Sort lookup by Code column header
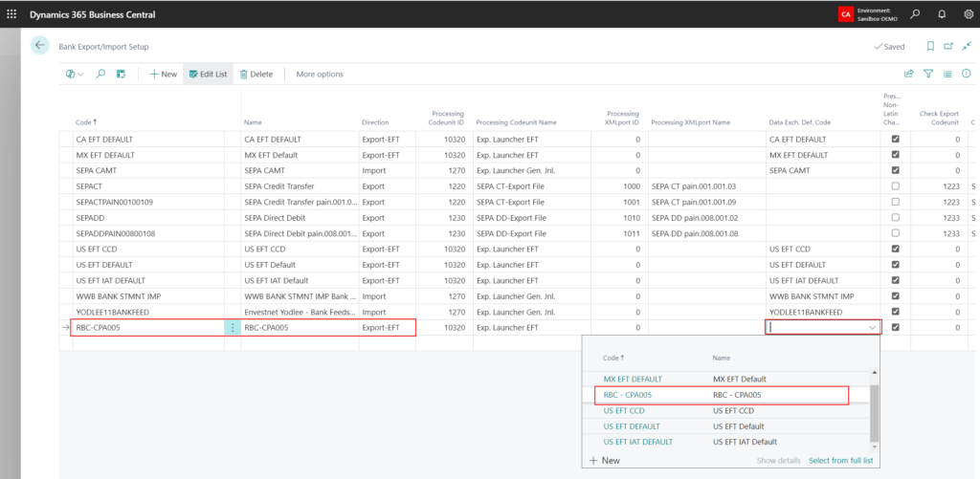The image size is (980, 479). pos(613,358)
